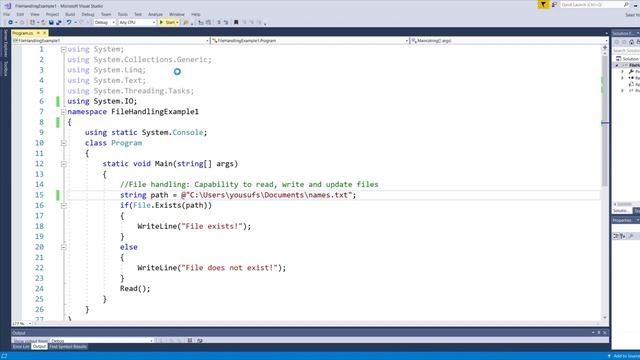Open the Help menu
Viewport: 640px width, 360px height.
(196, 14)
